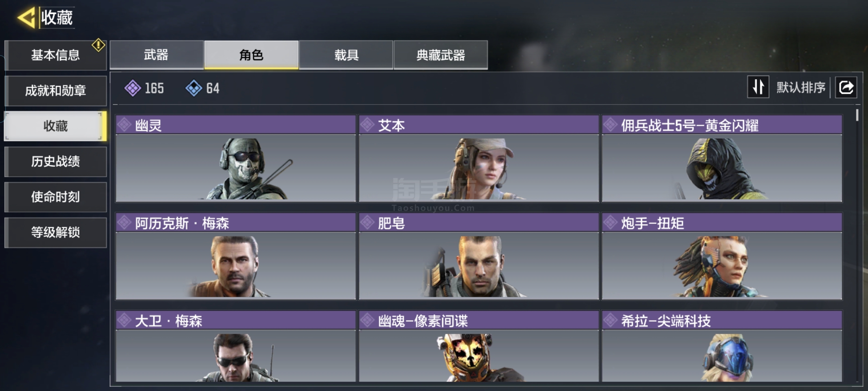This screenshot has height=391, width=868.
Task: Select the 艾本 character card
Action: [479, 158]
